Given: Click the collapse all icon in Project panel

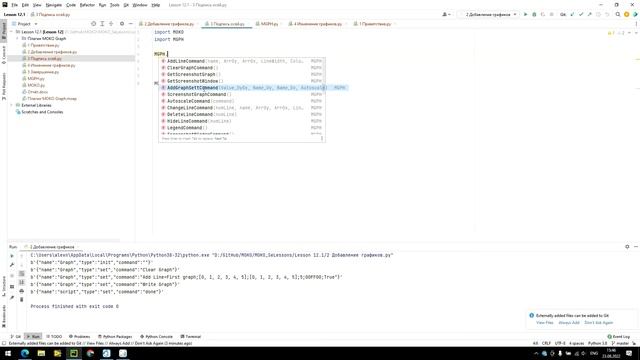Looking at the screenshot, I should (111, 24).
